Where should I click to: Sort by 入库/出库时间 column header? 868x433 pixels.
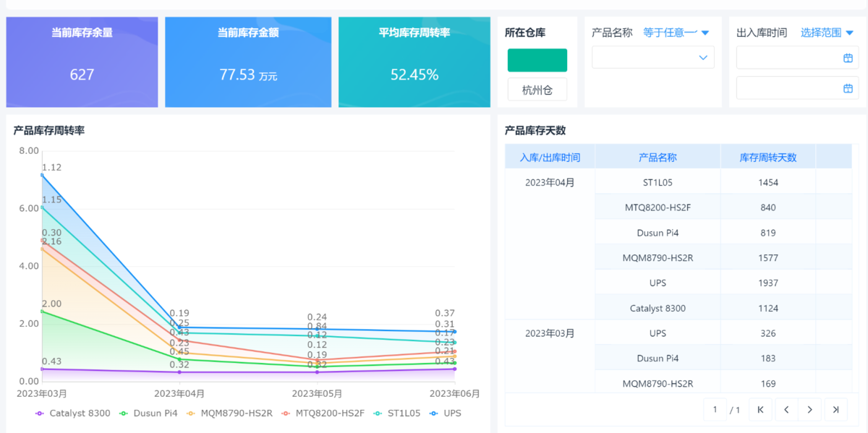click(x=550, y=157)
